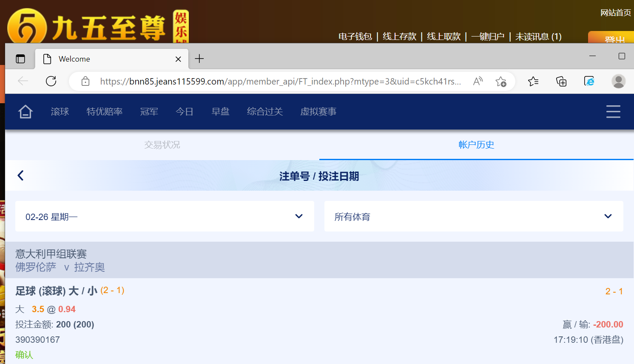Click the 0.94 odds value
The image size is (634, 364).
(67, 309)
